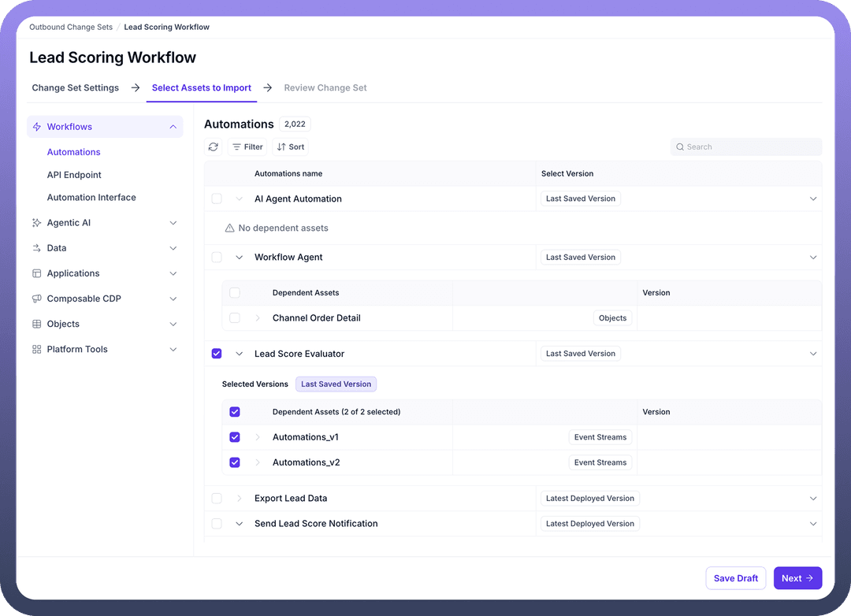Click the Objects grid icon in sidebar
This screenshot has width=851, height=616.
click(x=36, y=324)
